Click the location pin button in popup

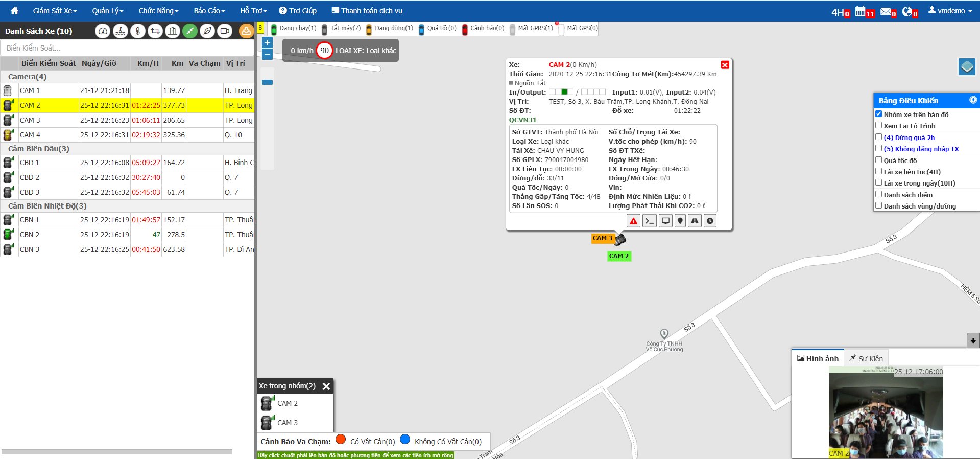(680, 221)
